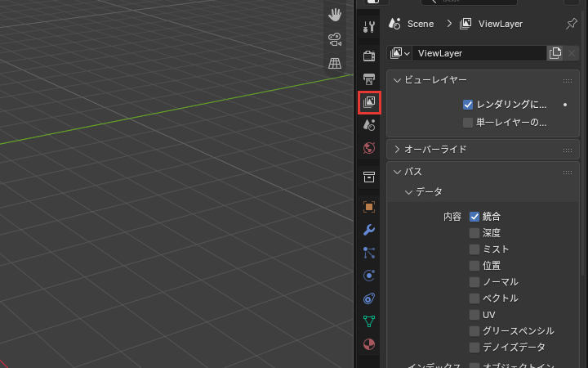Screen dimensions: 588x368
Task: Open Tool properties tab
Action: [x=369, y=27]
